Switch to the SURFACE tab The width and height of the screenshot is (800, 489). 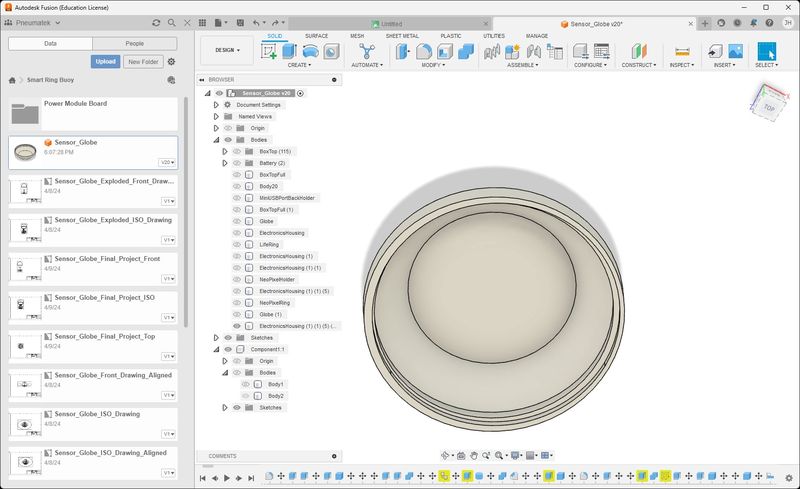click(316, 36)
